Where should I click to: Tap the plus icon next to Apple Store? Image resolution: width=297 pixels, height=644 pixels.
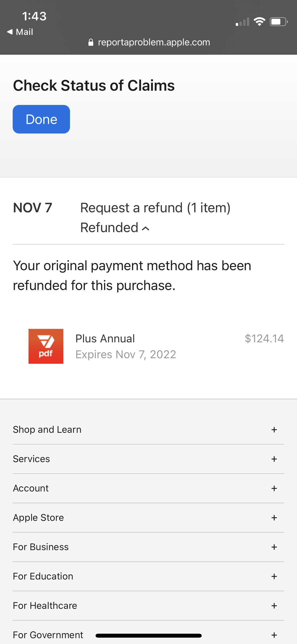274,518
